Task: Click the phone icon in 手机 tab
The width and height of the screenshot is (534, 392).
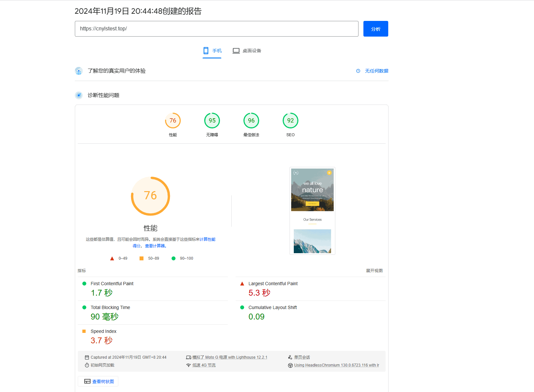Action: pos(206,51)
